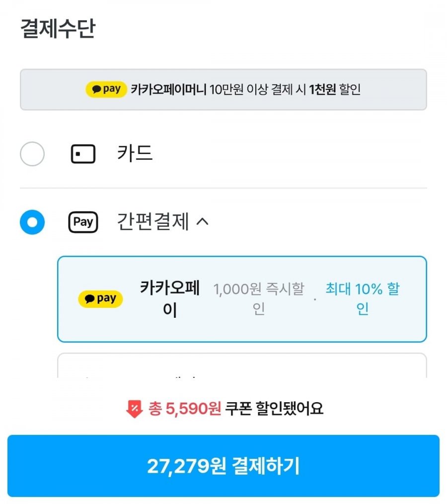Collapse the 간편결제 chevron arrow
Viewport: 447px width, 504px height.
tap(203, 221)
